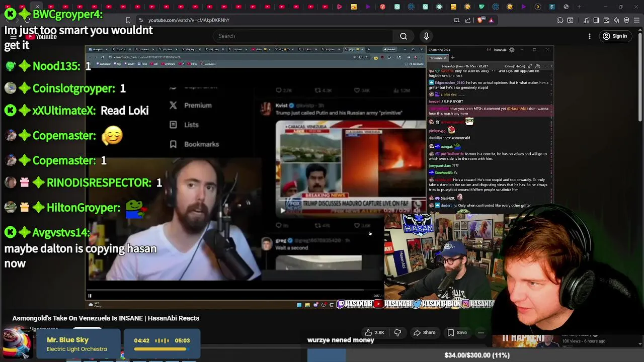Click the Kvist tweet author name
644x362 pixels.
pyautogui.click(x=281, y=106)
